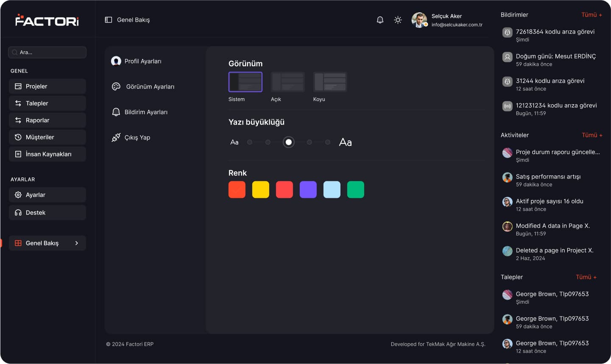Choose the smallest font size step
Viewport: 611px width, 364px height.
point(250,142)
